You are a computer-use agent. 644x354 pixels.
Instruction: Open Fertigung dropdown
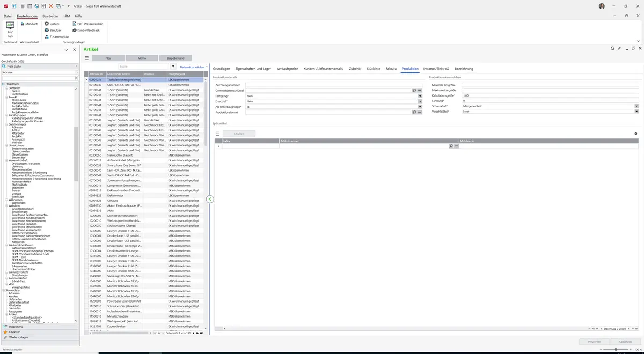point(420,96)
